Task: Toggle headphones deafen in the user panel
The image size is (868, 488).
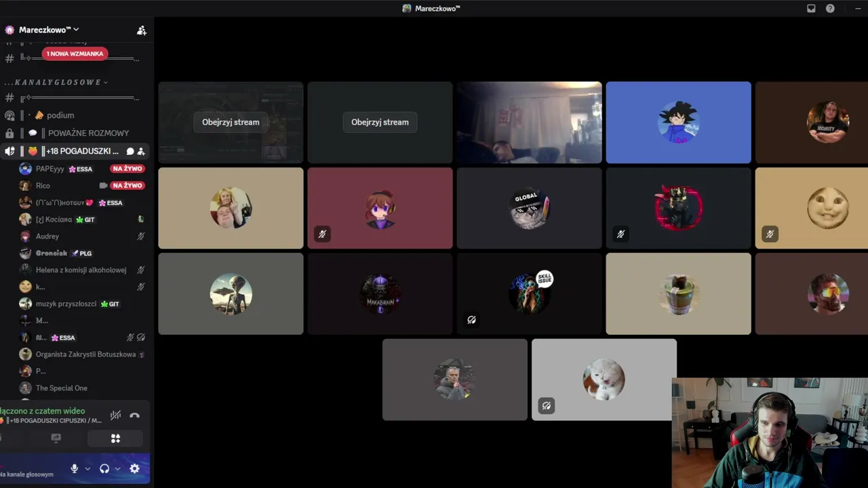Action: [104, 468]
